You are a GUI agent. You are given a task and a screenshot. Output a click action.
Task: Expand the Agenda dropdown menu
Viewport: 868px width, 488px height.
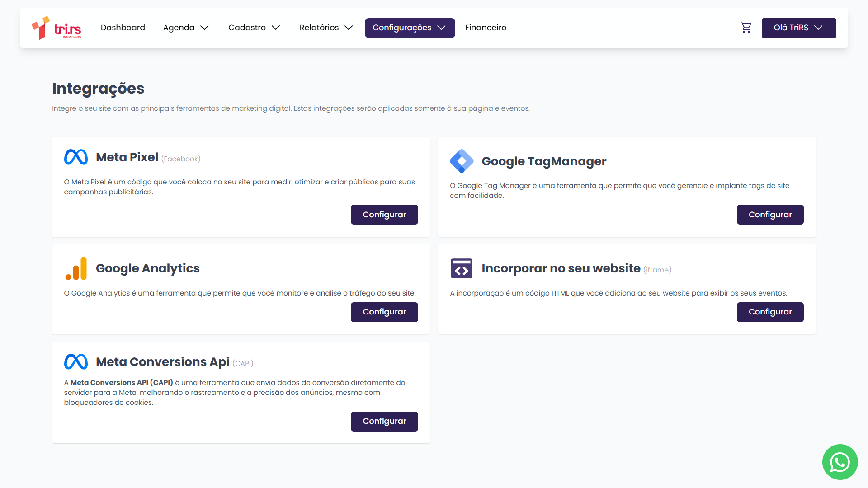[186, 28]
